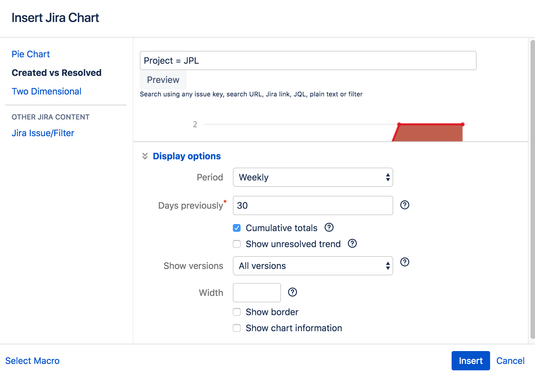Open help icon next to Width field
This screenshot has width=535, height=375.
coord(292,292)
